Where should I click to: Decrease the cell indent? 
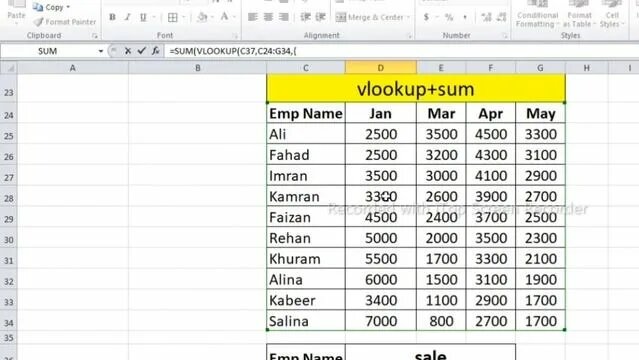click(x=305, y=17)
